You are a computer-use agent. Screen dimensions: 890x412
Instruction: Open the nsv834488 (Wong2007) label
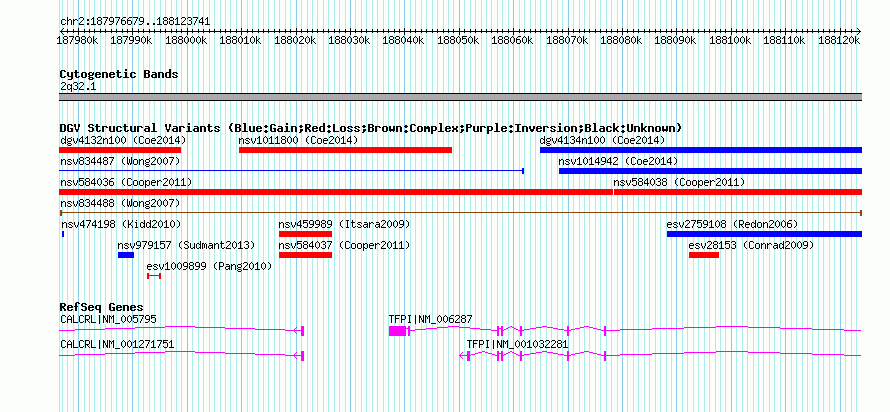120,203
